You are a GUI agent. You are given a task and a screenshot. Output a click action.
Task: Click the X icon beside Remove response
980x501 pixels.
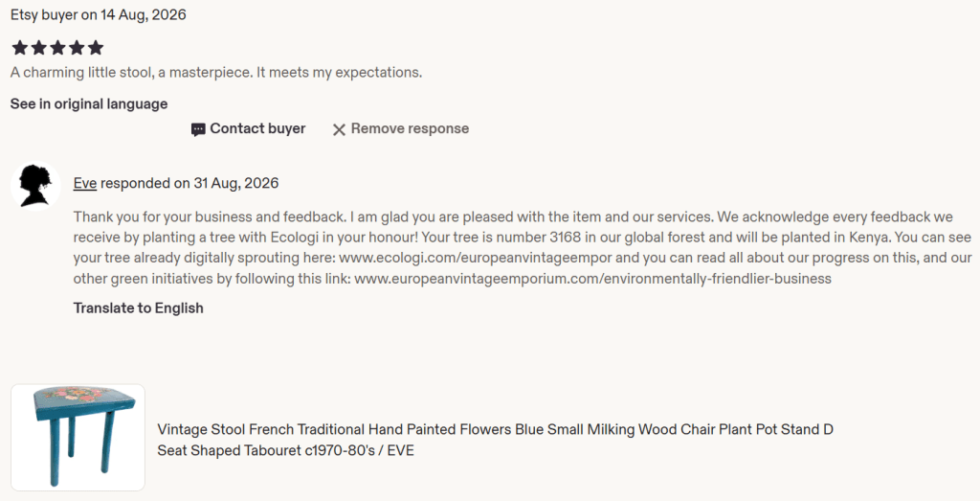pos(339,129)
